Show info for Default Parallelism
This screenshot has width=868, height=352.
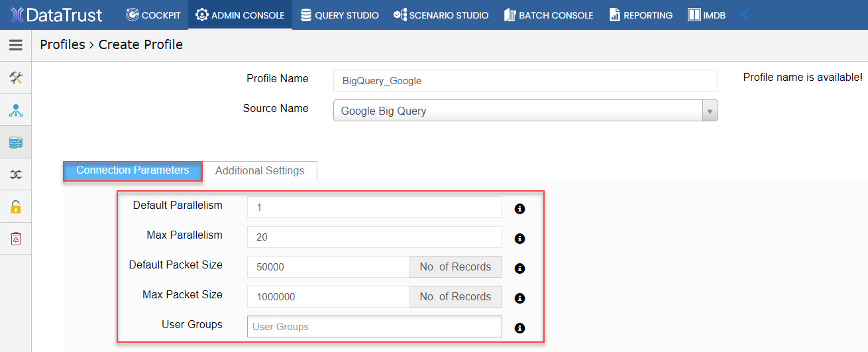tap(520, 209)
